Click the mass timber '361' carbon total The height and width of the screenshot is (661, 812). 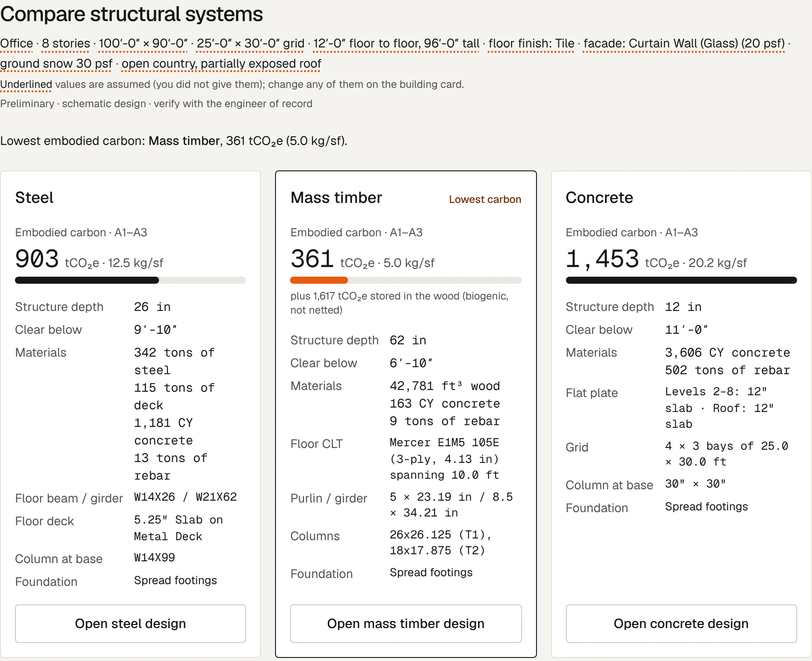[312, 259]
